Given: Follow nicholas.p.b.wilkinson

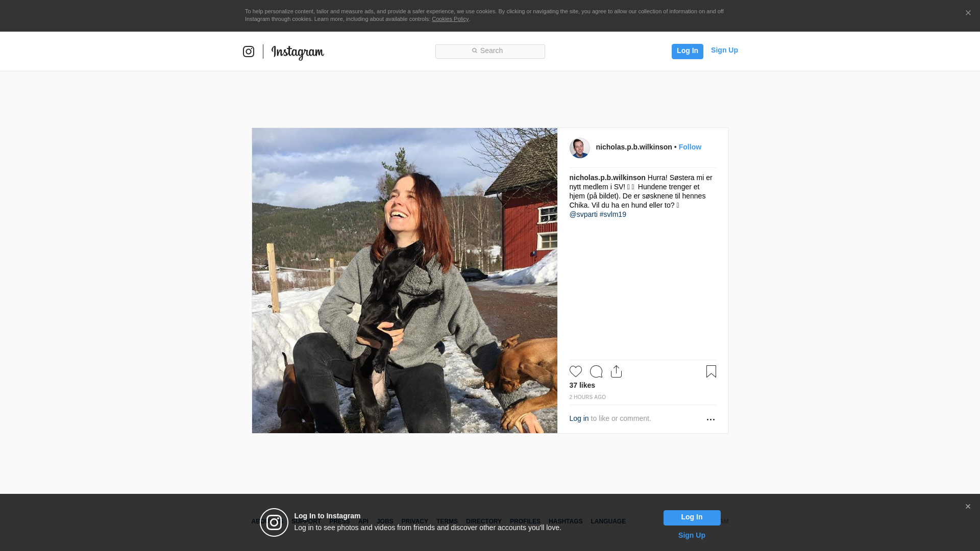Looking at the screenshot, I should pyautogui.click(x=690, y=147).
